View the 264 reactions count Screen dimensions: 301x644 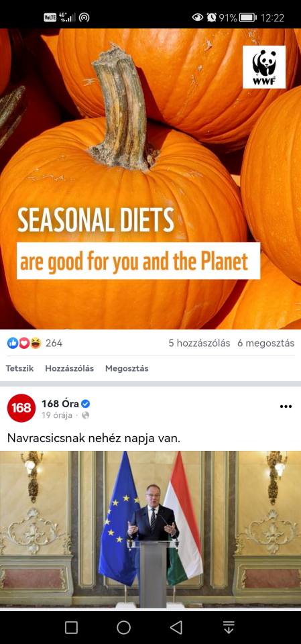54,343
